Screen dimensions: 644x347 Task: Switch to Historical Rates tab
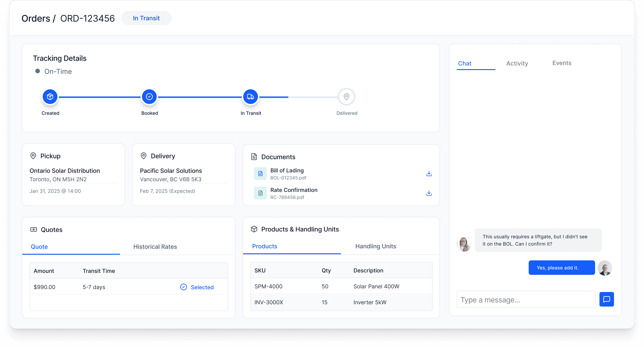coord(155,247)
